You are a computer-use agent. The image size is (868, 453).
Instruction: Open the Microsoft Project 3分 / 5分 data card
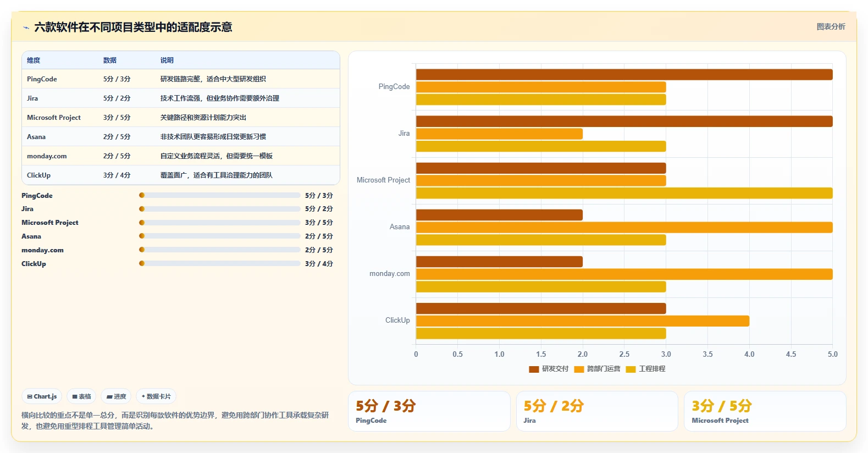[x=765, y=411]
